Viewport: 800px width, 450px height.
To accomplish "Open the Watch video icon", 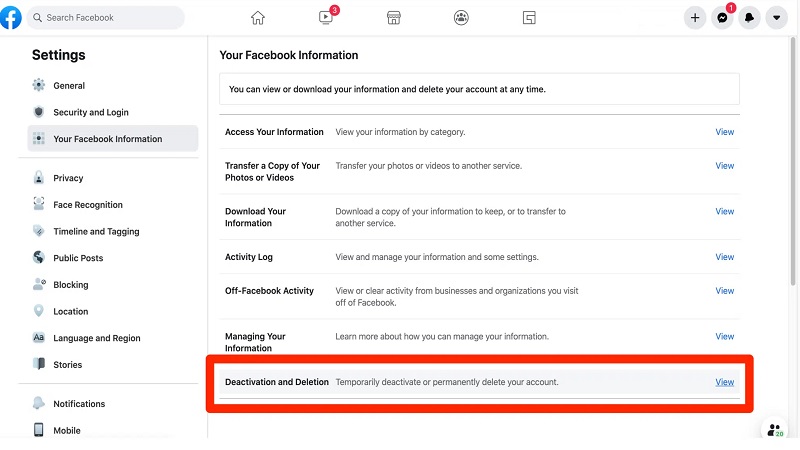I will point(326,18).
